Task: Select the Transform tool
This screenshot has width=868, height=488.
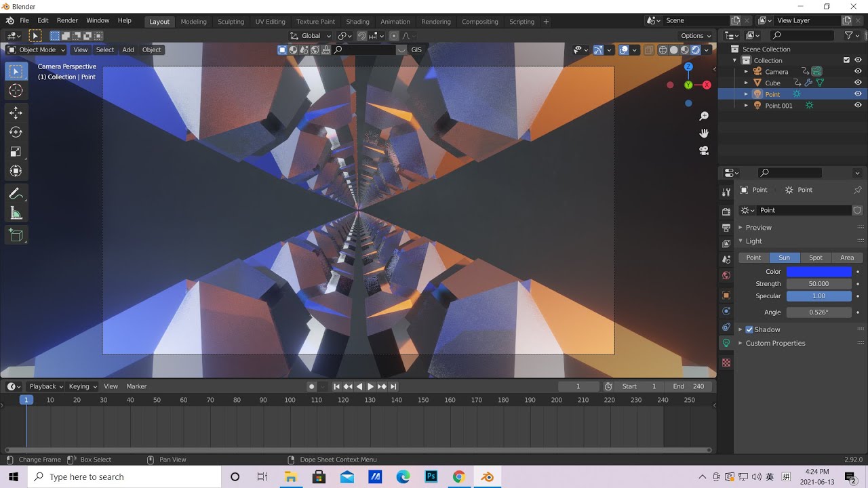Action: pyautogui.click(x=16, y=171)
